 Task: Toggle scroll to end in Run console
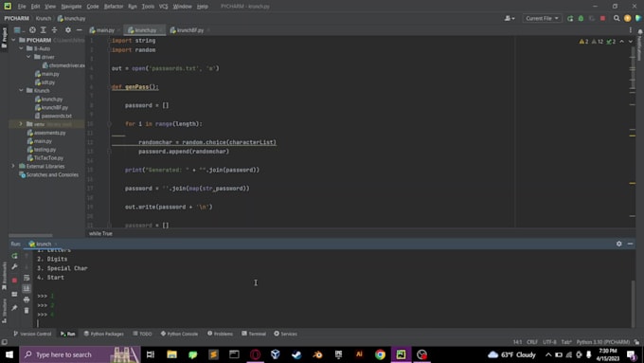pos(27,288)
